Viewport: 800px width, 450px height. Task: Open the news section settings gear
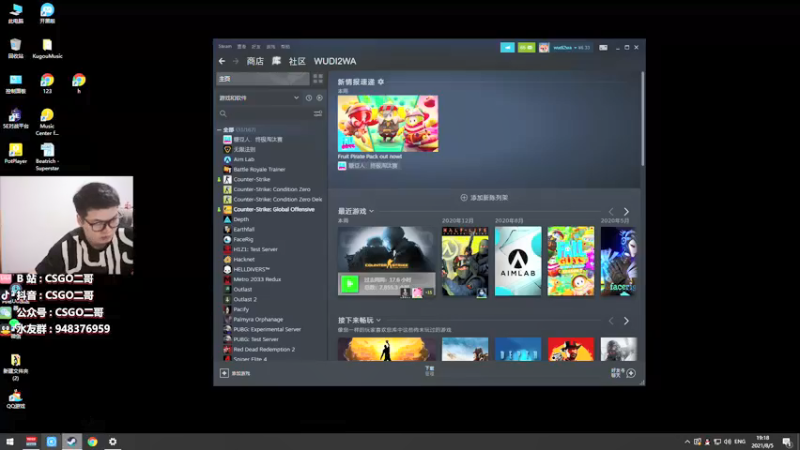(381, 82)
